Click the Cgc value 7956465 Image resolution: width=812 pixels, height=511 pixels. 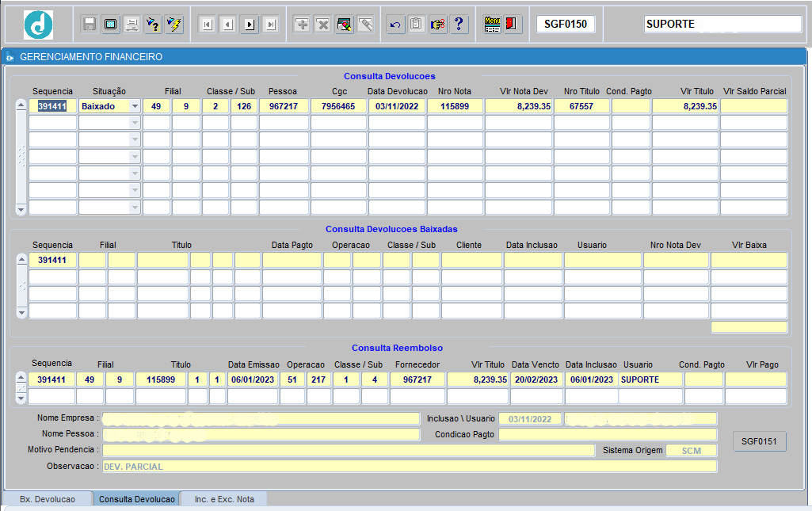coord(338,106)
